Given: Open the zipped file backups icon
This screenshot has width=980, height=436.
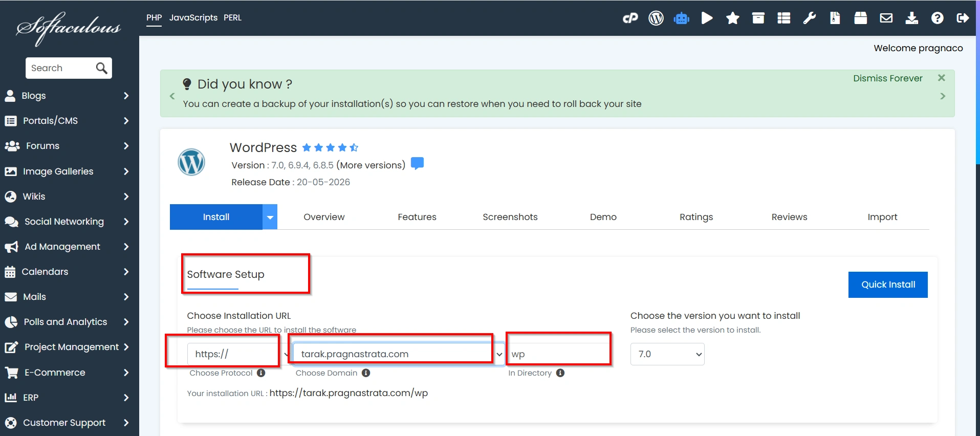Looking at the screenshot, I should (x=835, y=18).
